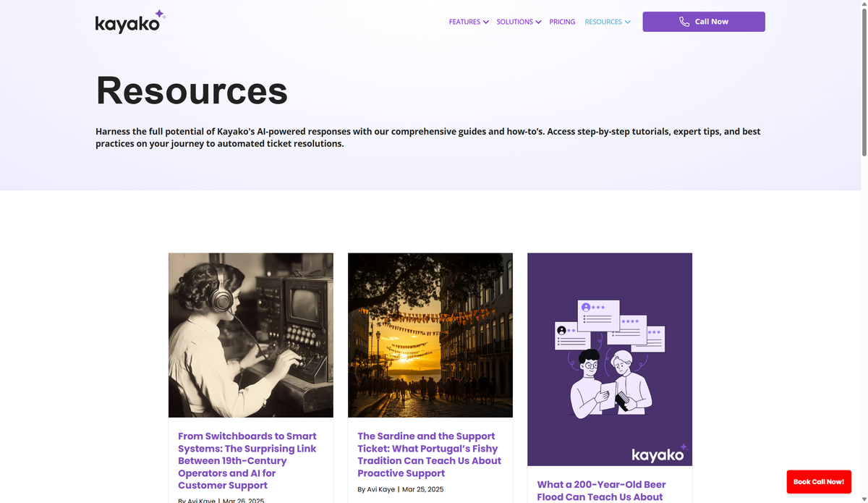Open the FEATURES dropdown chevron
Viewport: 868px width, 503px height.
[x=485, y=22]
